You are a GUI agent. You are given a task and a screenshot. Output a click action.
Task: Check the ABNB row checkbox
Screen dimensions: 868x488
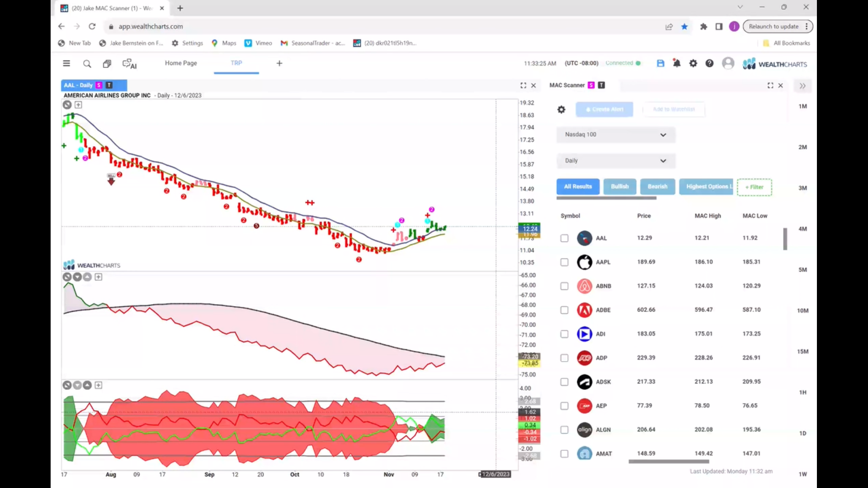pyautogui.click(x=564, y=286)
